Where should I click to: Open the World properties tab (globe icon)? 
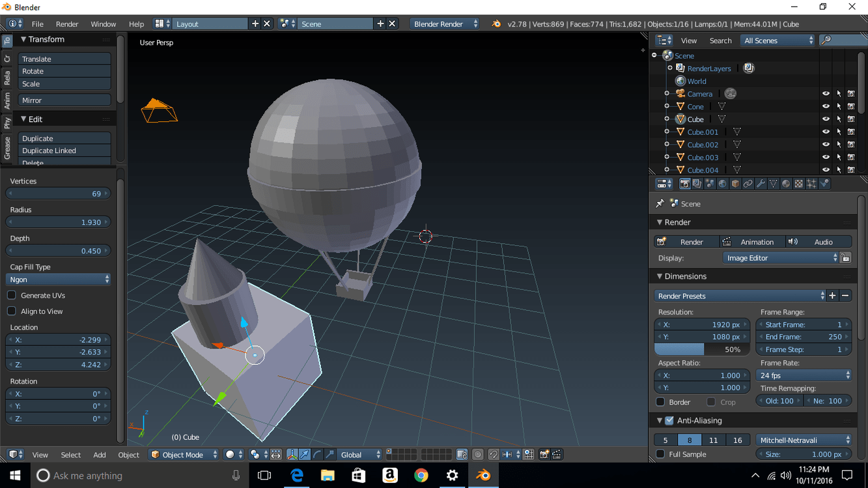click(722, 184)
